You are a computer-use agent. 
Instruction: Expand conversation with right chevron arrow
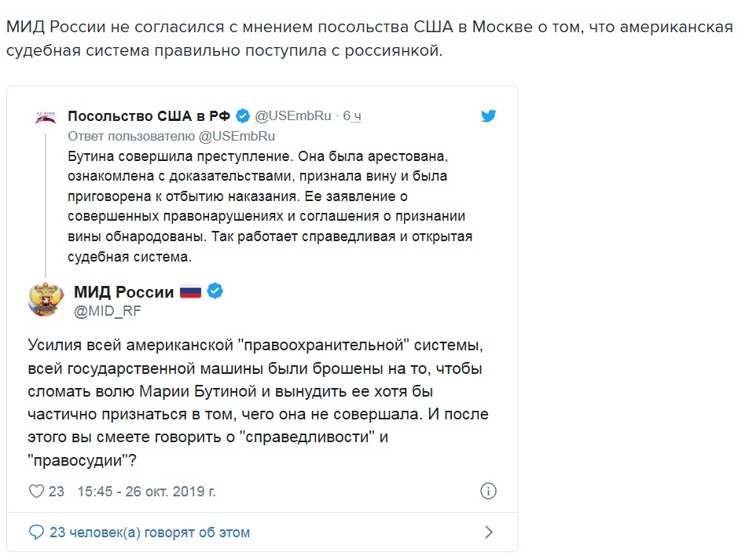(x=488, y=533)
